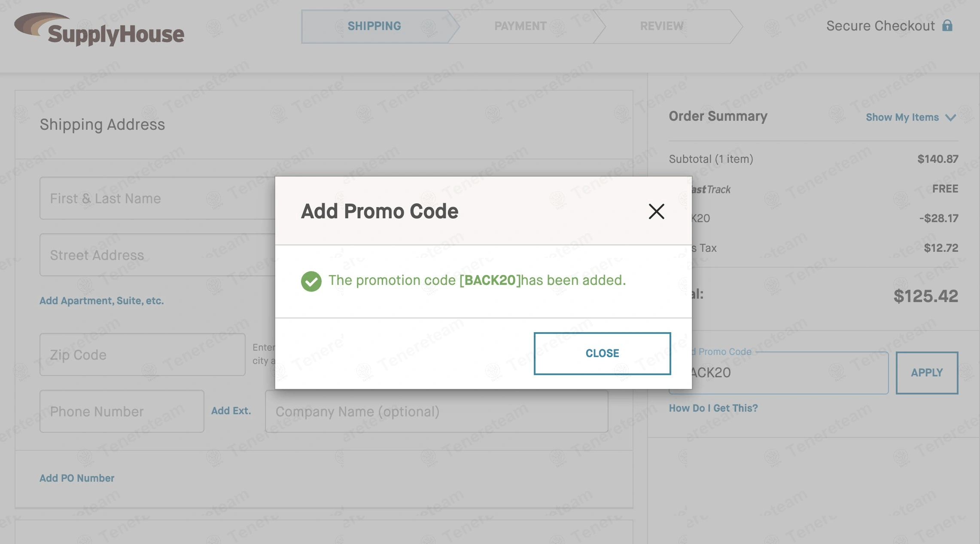The height and width of the screenshot is (544, 980).
Task: Focus the Company Name optional field
Action: [436, 412]
